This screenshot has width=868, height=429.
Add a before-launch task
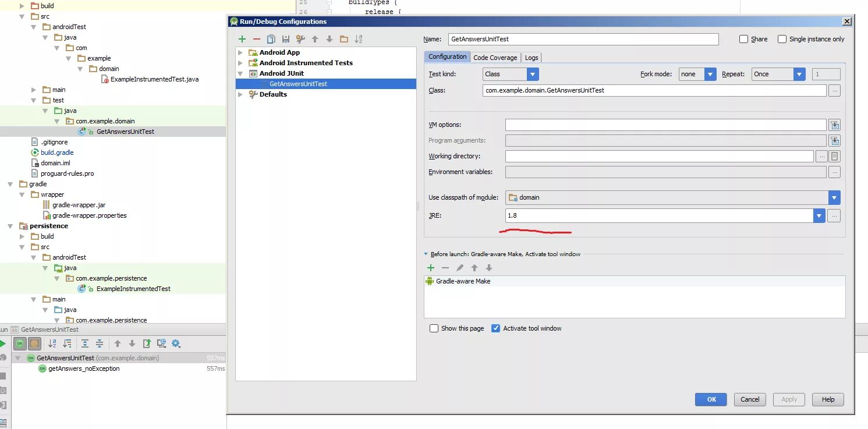[431, 268]
